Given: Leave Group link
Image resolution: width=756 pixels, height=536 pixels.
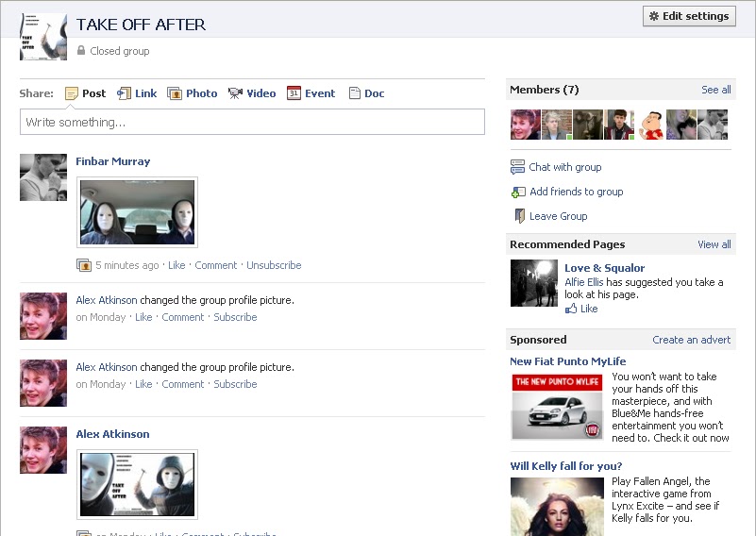Looking at the screenshot, I should (559, 216).
